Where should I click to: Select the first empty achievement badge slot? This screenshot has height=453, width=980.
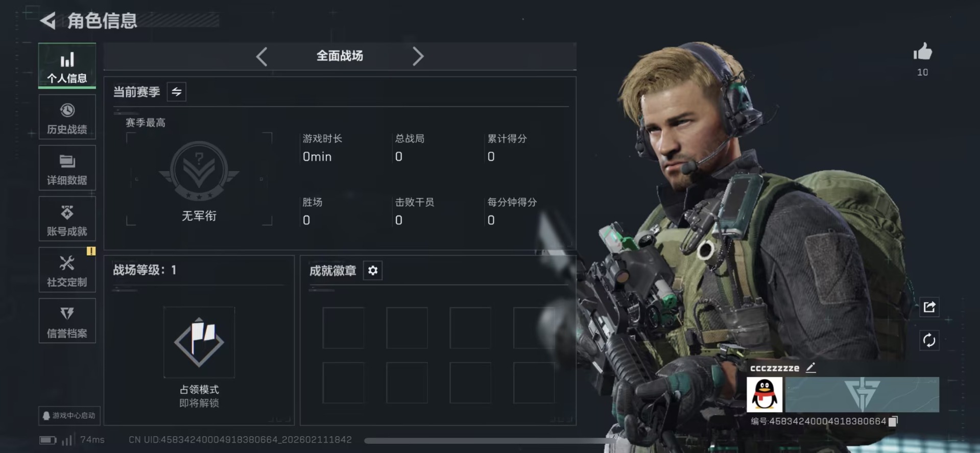(x=343, y=328)
